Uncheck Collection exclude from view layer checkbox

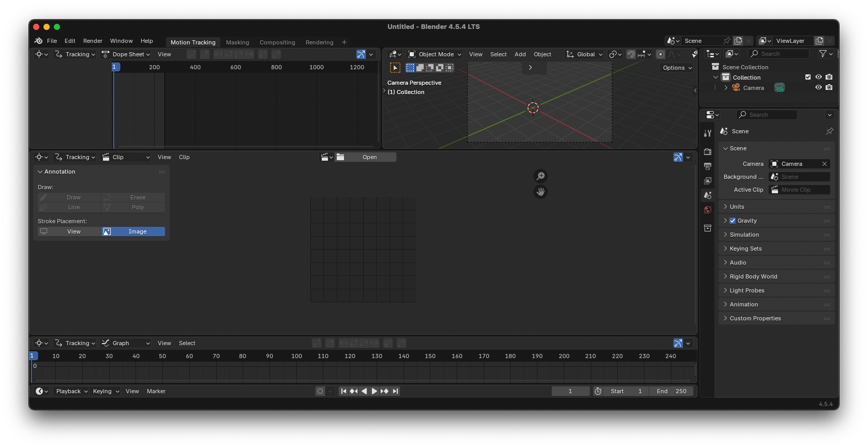click(808, 77)
